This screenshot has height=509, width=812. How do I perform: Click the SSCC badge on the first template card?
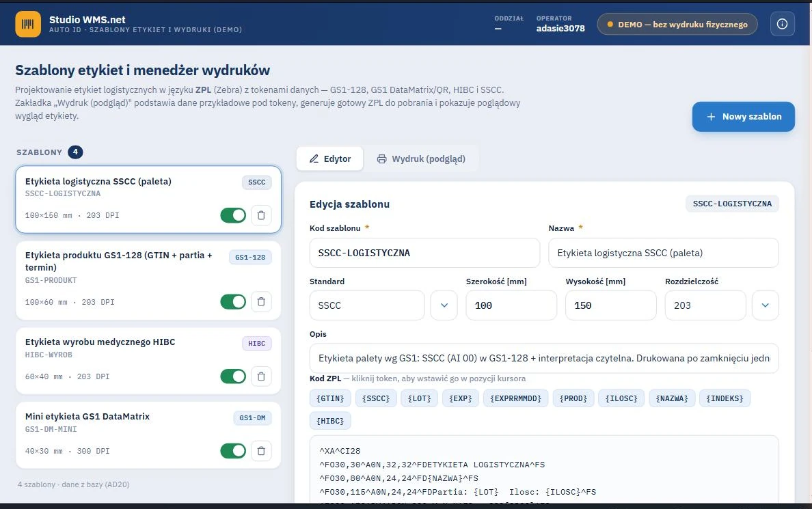(x=256, y=182)
